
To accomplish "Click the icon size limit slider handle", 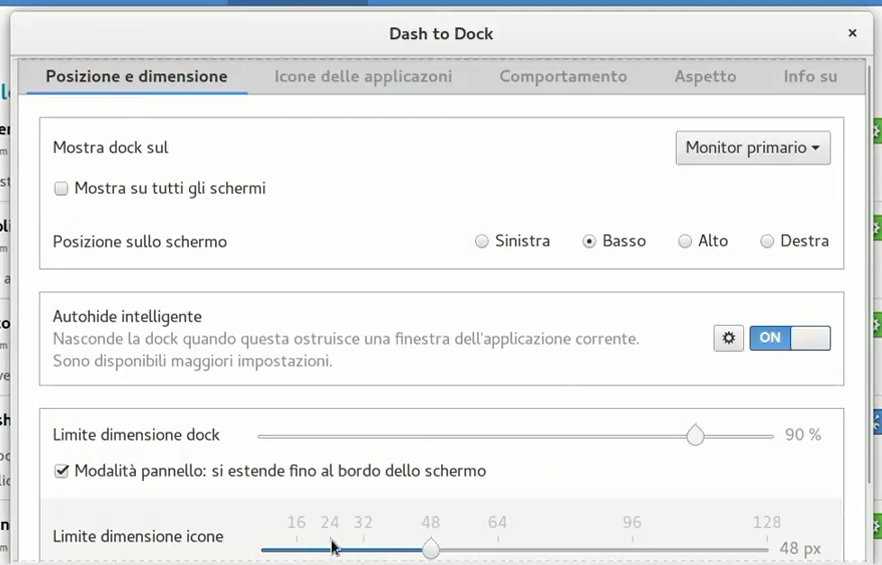I will point(430,549).
